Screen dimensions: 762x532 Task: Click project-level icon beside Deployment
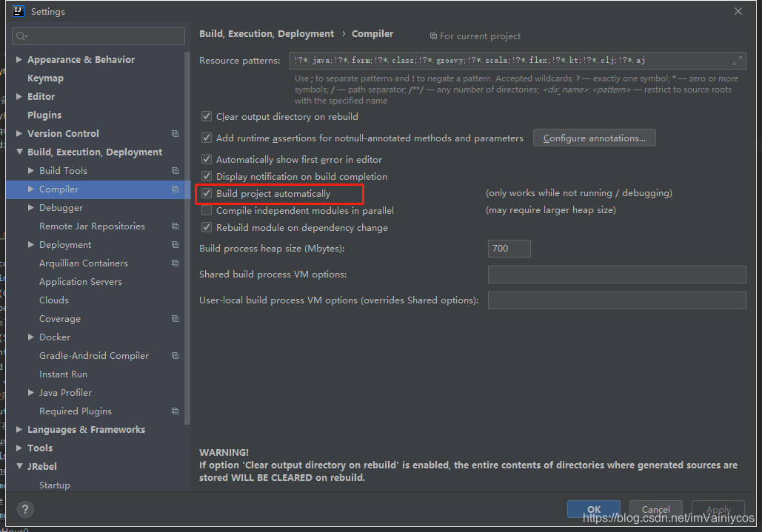point(175,245)
